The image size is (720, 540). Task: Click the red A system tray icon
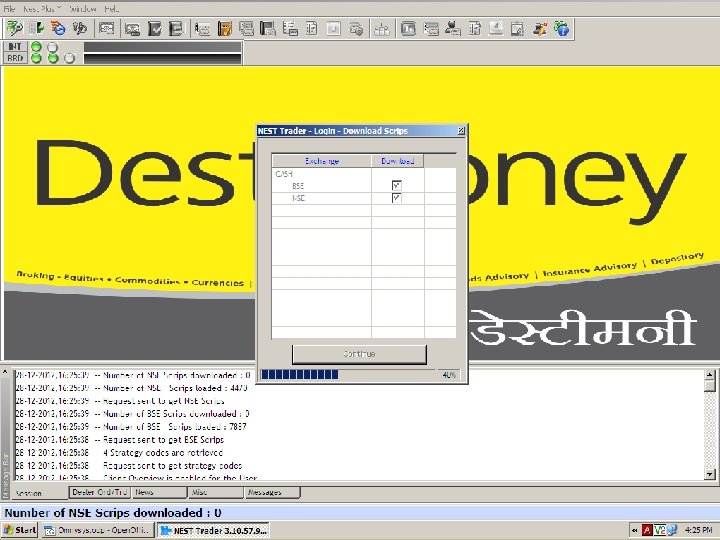pyautogui.click(x=647, y=530)
